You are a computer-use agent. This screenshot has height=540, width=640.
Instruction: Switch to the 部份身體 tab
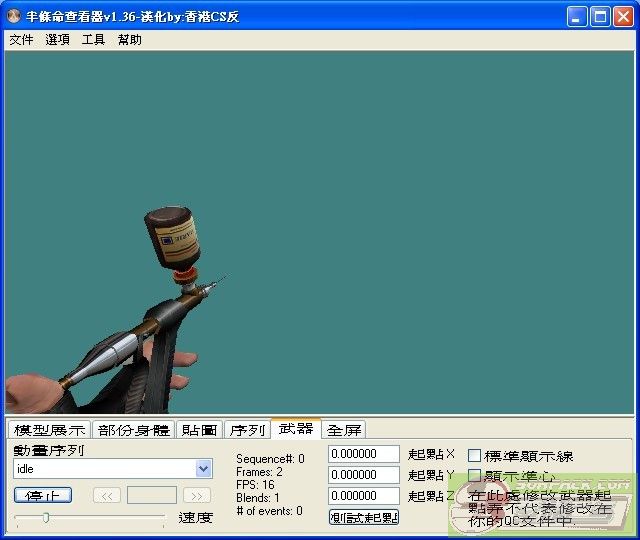(134, 430)
